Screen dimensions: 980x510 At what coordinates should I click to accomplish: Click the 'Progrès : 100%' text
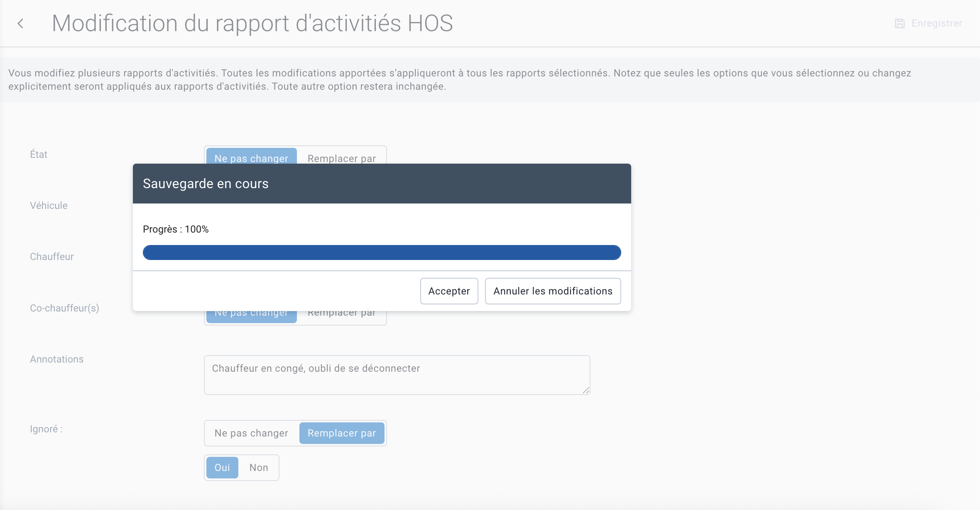coord(176,229)
